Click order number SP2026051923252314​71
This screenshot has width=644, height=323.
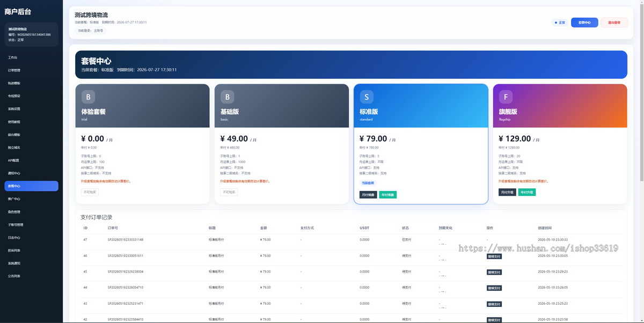[x=126, y=304]
